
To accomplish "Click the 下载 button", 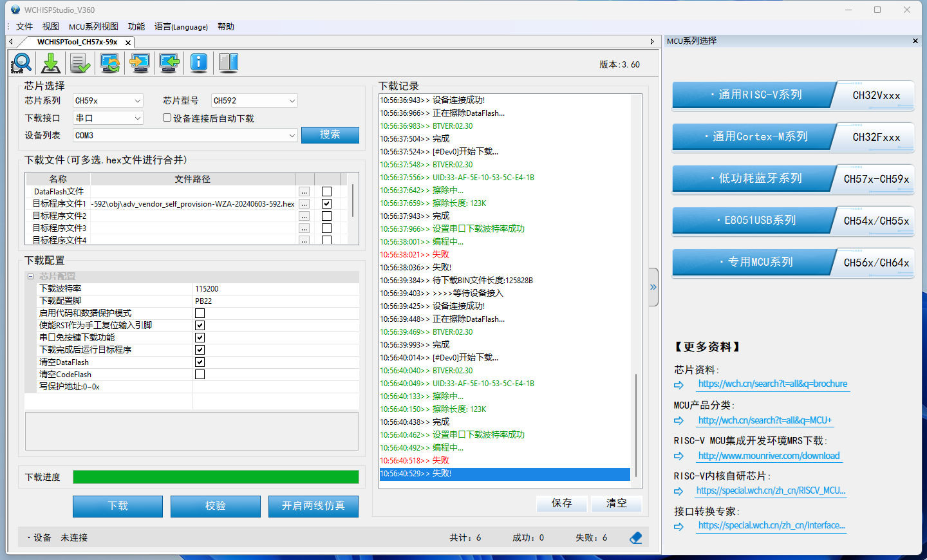I will [118, 506].
